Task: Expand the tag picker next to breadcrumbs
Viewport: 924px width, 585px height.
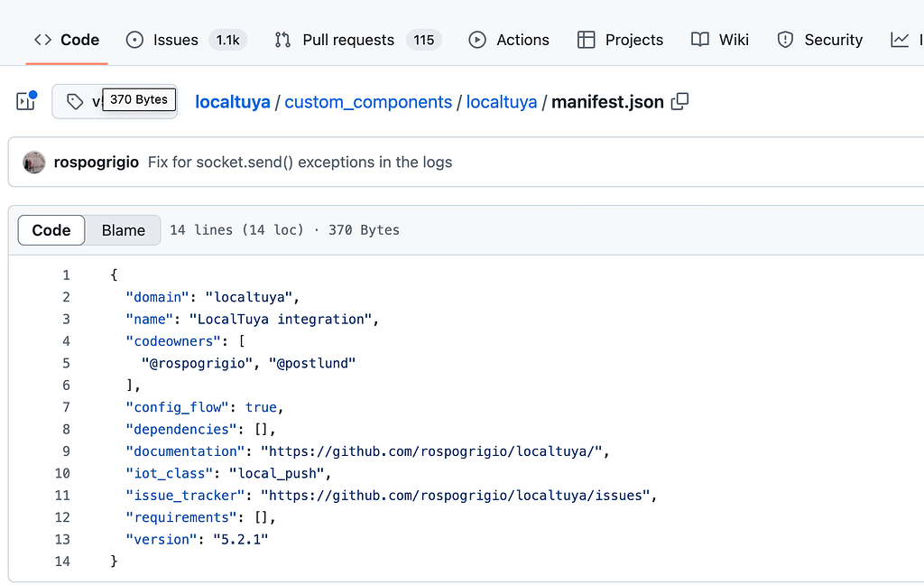Action: (x=76, y=101)
